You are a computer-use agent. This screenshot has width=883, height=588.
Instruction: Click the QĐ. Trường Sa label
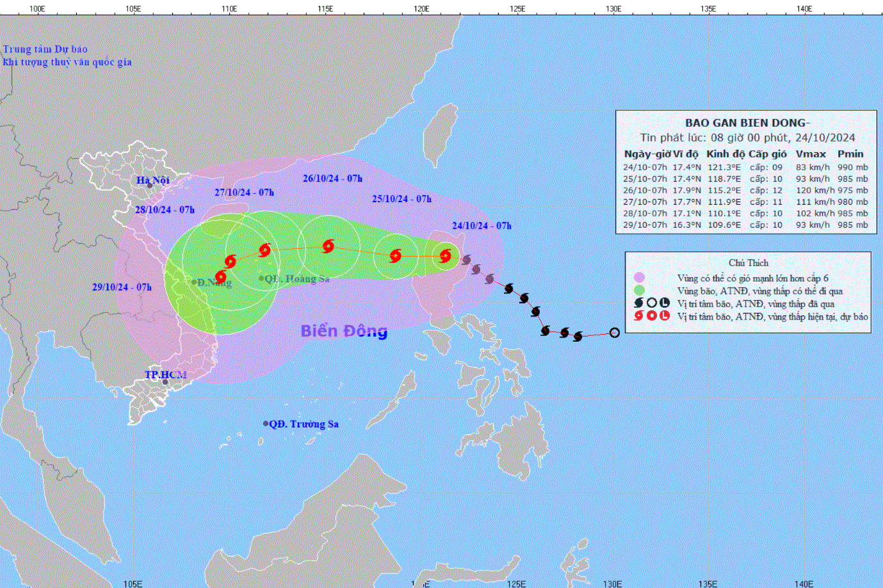(x=304, y=424)
